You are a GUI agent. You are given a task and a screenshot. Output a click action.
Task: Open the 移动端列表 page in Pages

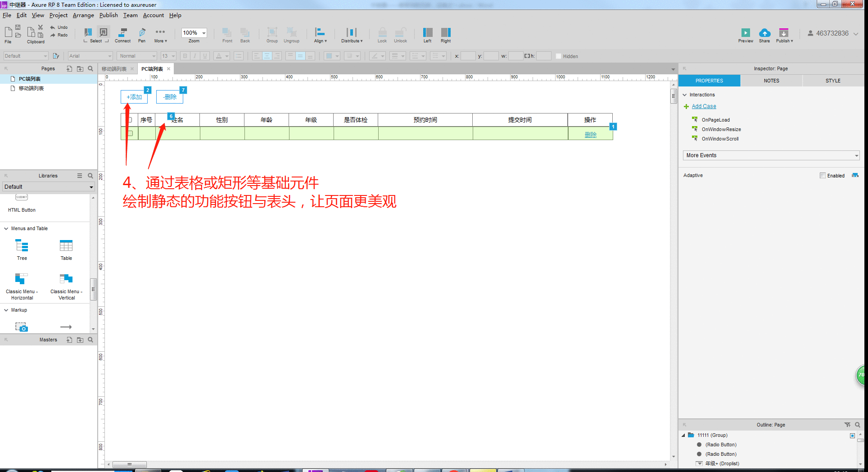coord(31,88)
